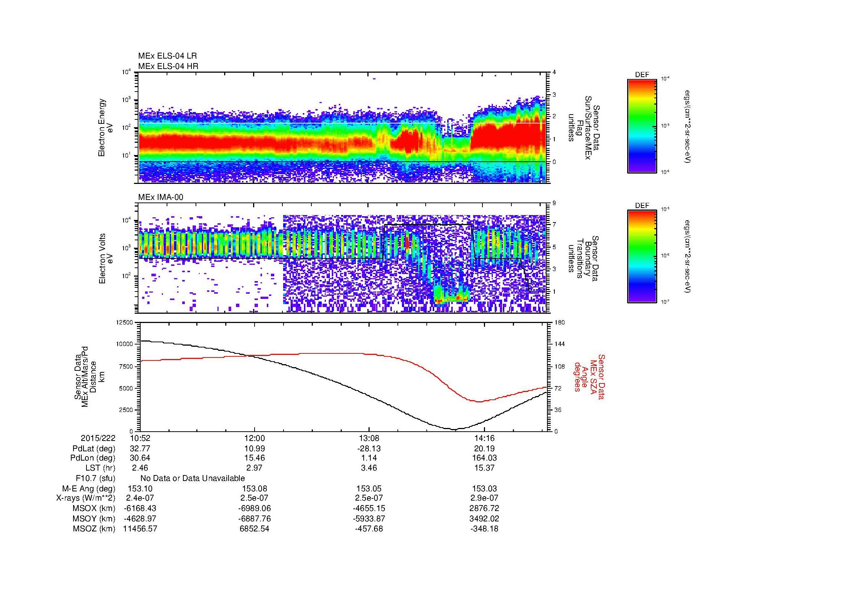Click MSOY value '3492.02'

[x=484, y=519]
